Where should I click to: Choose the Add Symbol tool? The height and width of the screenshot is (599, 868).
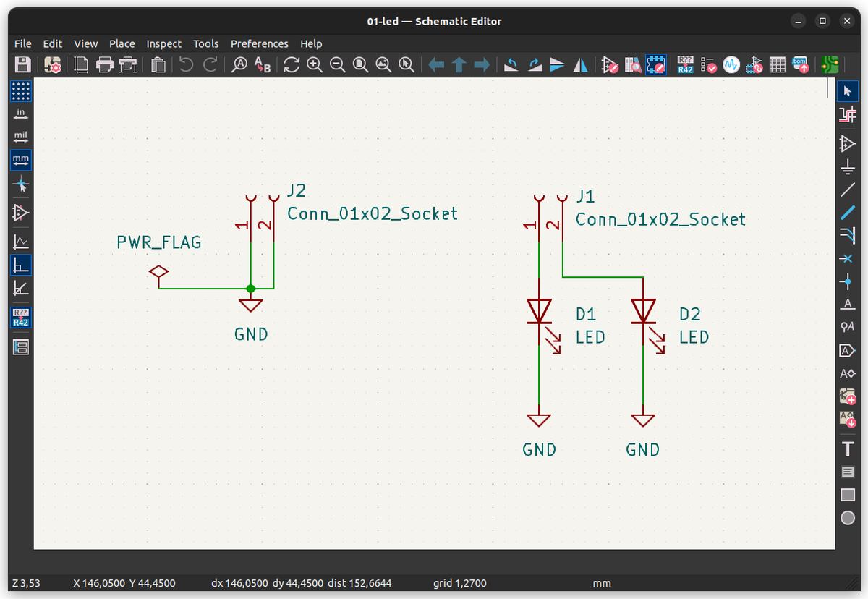coord(848,143)
